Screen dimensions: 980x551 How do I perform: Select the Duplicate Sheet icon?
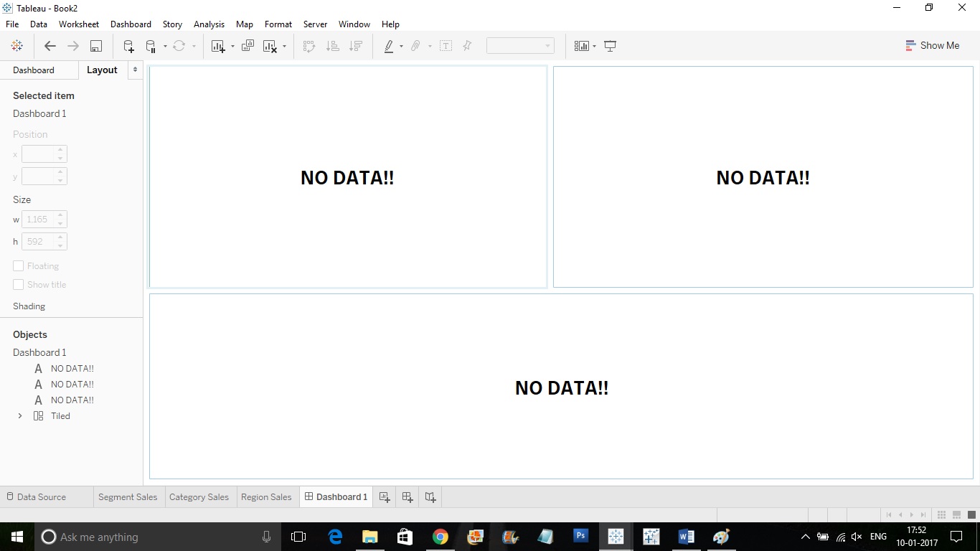(x=247, y=45)
